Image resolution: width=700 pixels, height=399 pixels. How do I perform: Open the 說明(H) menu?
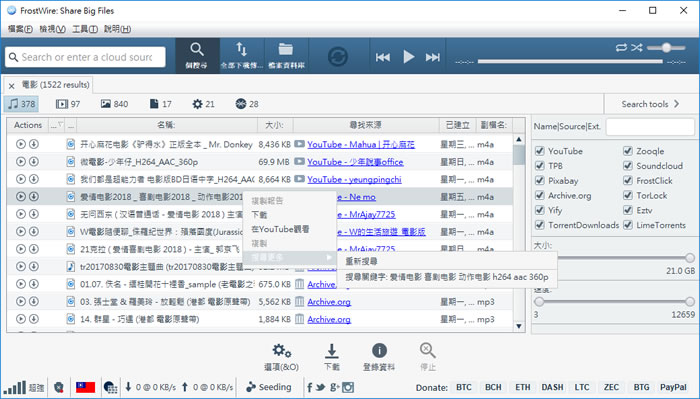pyautogui.click(x=117, y=29)
